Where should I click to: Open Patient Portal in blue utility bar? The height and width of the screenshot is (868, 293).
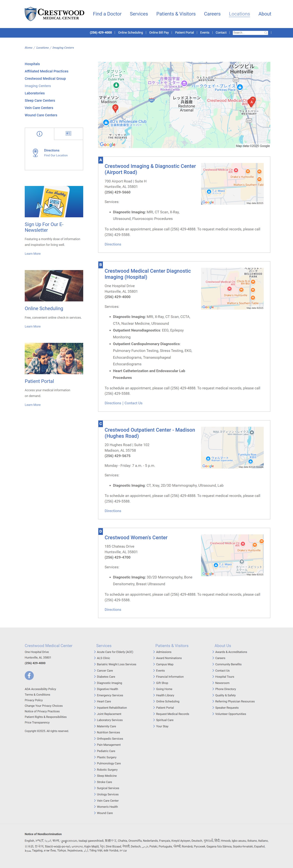[185, 33]
